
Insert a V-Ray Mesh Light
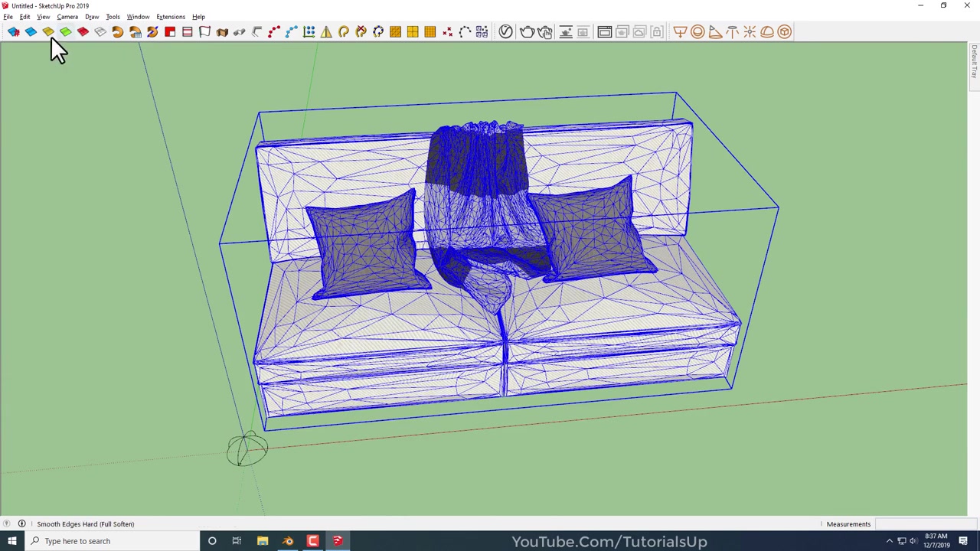click(x=784, y=31)
